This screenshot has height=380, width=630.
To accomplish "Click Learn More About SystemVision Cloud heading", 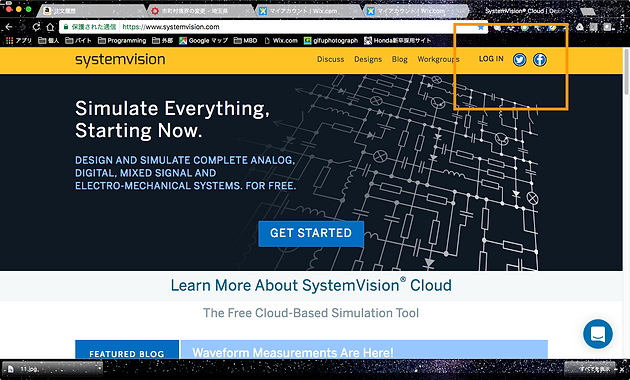I will pos(311,286).
